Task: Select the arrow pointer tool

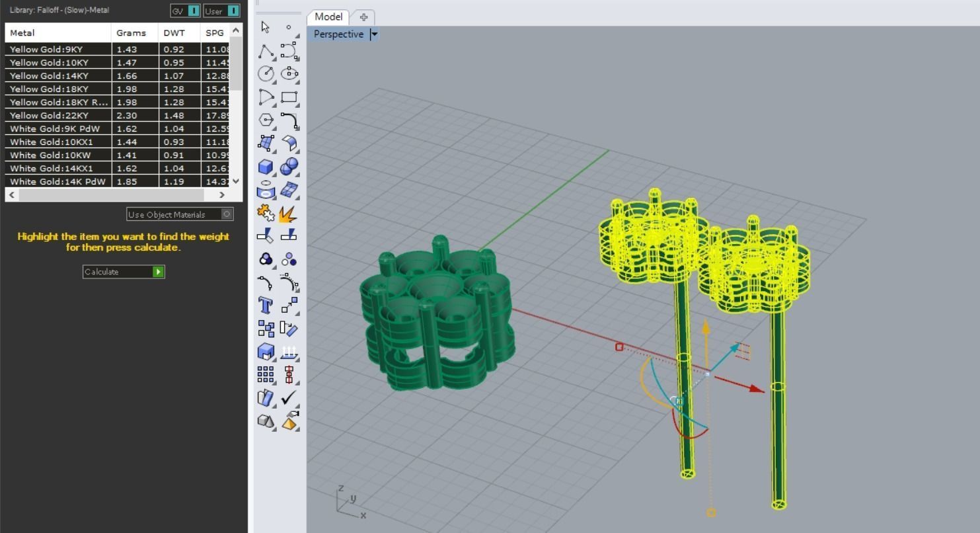Action: pyautogui.click(x=266, y=27)
